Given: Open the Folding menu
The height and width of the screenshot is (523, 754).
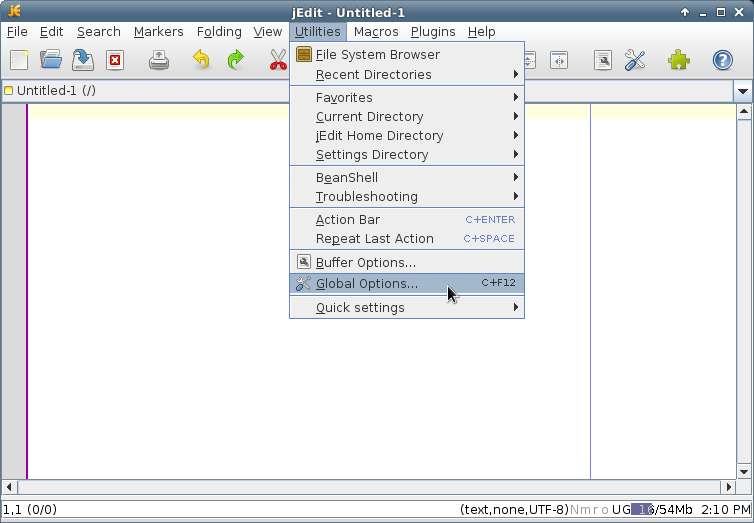Looking at the screenshot, I should (219, 32).
